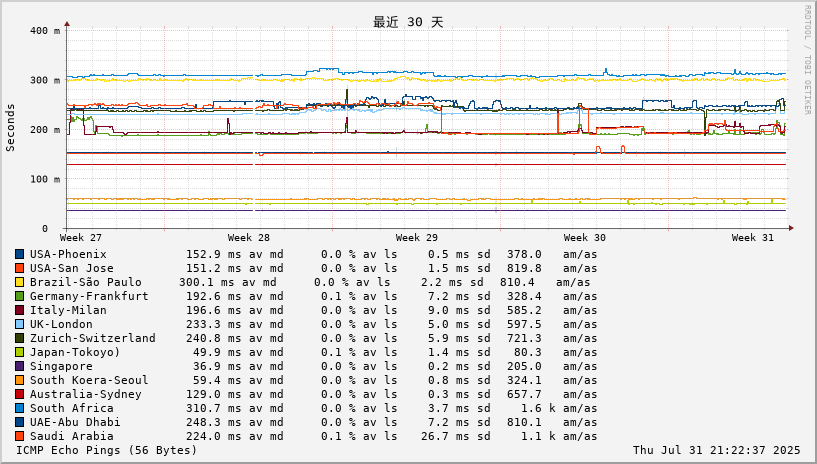Click the USA-San Jose legend color swatch

pos(19,268)
